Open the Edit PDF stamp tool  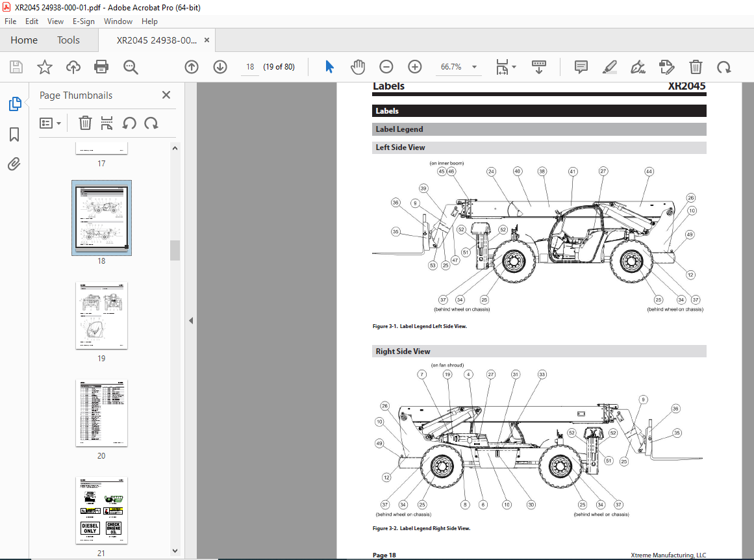[x=666, y=67]
